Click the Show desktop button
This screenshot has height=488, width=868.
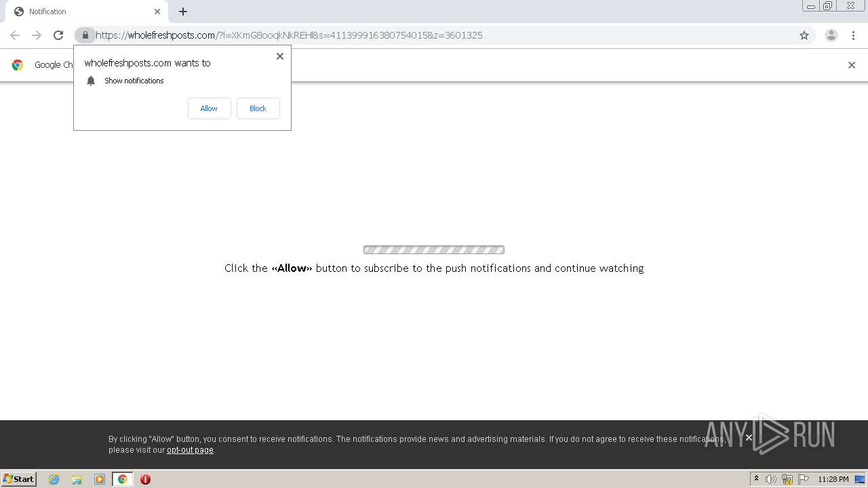[x=860, y=479]
